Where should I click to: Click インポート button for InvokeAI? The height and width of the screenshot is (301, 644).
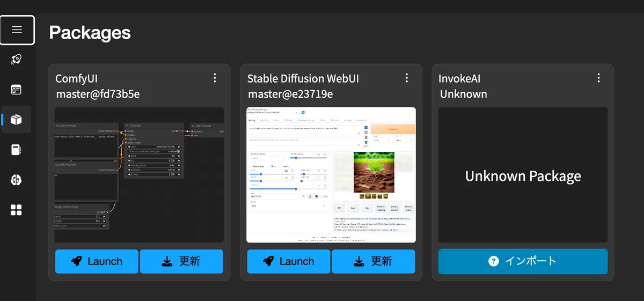(x=523, y=261)
